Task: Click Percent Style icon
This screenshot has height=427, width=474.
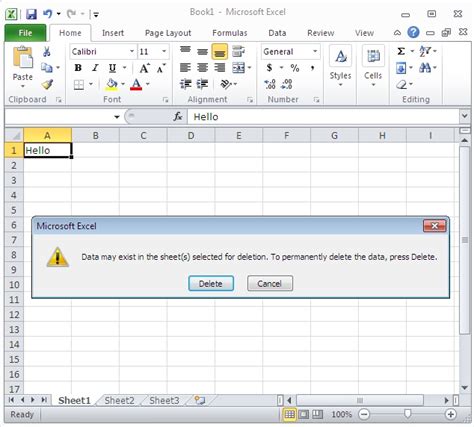Action: click(295, 68)
